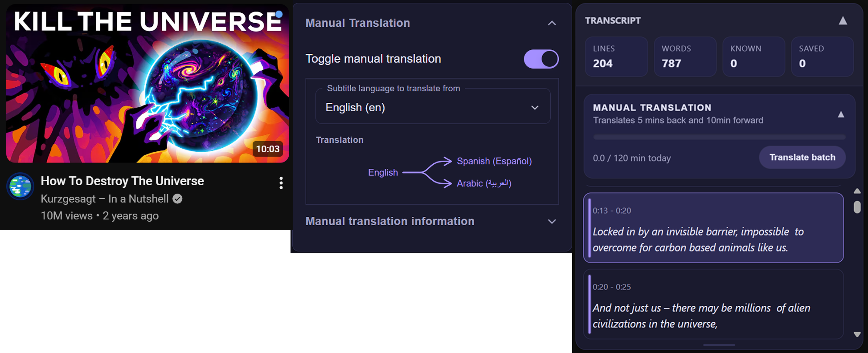The image size is (868, 353).
Task: Click the English source language label
Action: pos(383,172)
